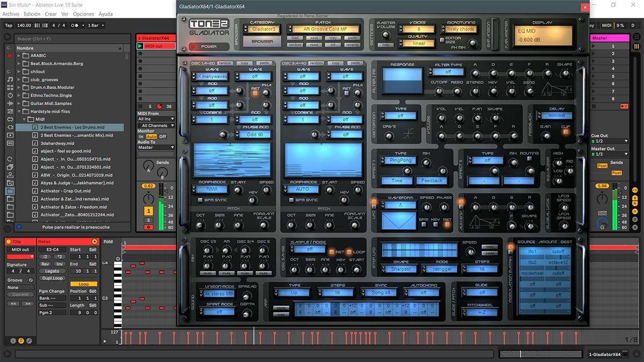Click the Max for Live icon in sidebar

10,119
